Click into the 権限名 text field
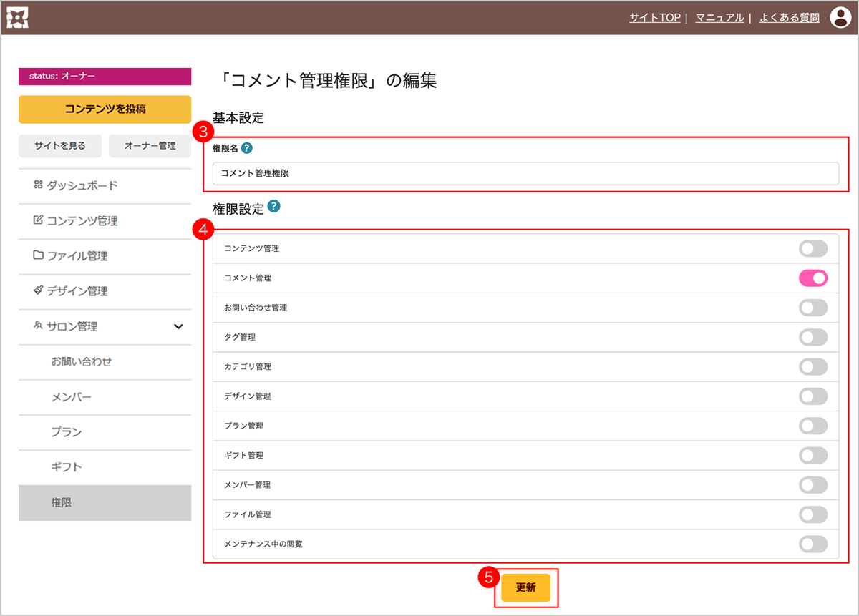 coord(525,173)
